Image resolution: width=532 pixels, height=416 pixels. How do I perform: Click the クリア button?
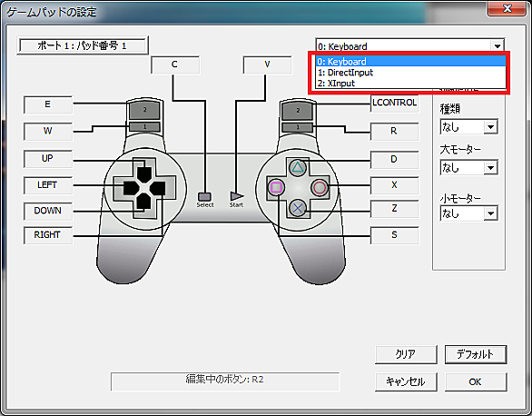(x=406, y=354)
